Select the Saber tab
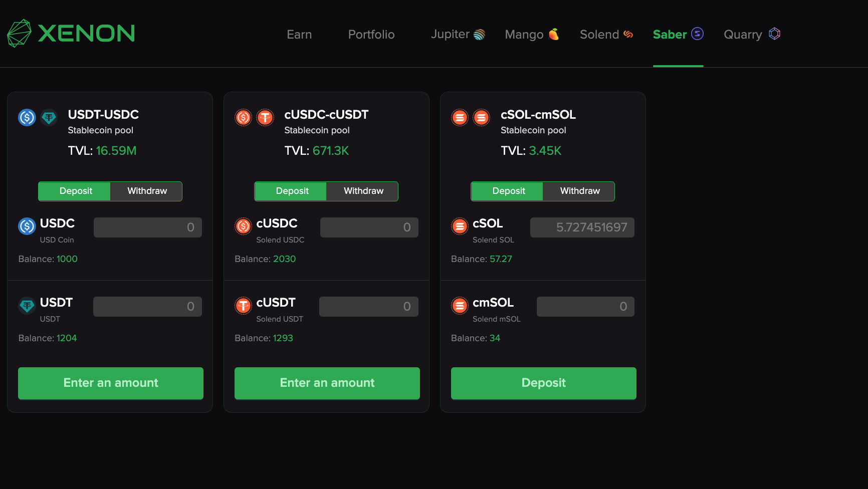Viewport: 868px width, 489px height. coord(678,34)
